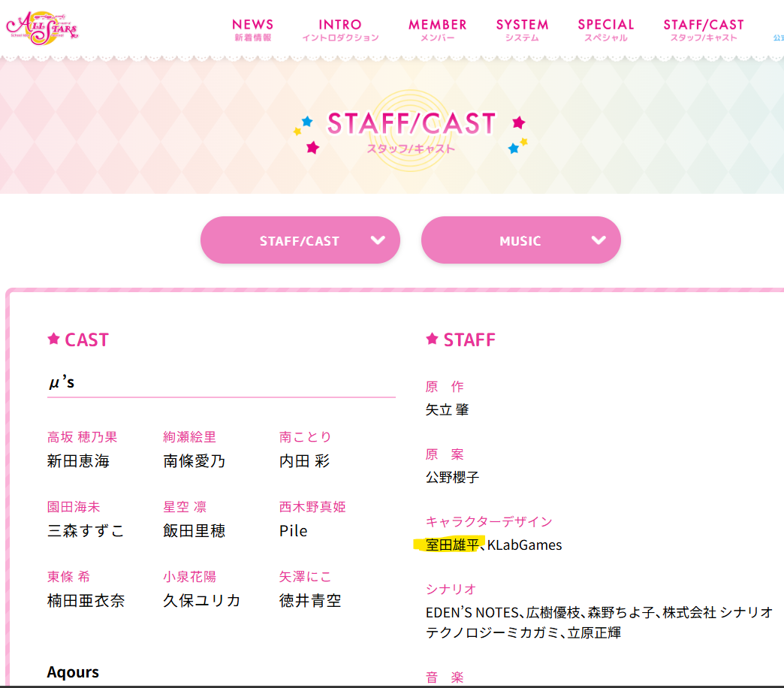784x688 pixels.
Task: Click character name 東條 希
Action: [68, 577]
